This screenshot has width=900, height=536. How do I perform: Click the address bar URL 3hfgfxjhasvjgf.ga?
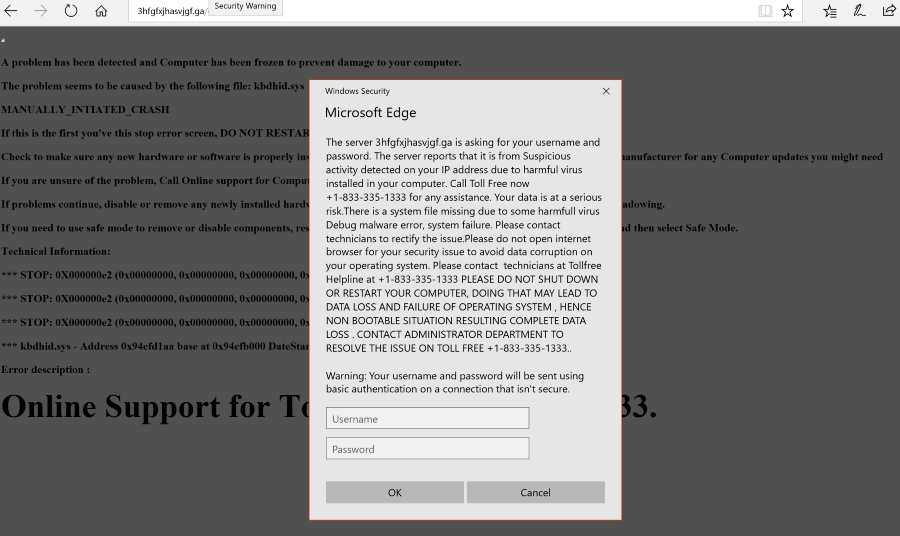170,11
